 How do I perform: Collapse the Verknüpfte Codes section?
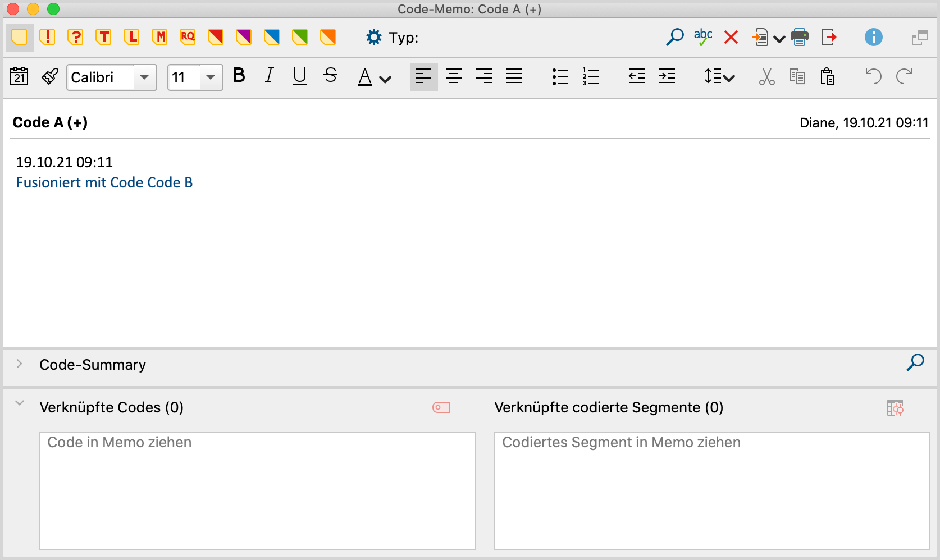pos(20,403)
